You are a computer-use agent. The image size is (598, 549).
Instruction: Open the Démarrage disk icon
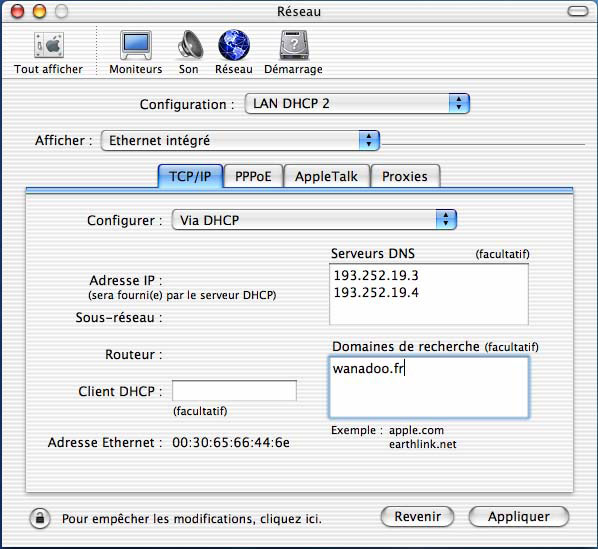pyautogui.click(x=294, y=45)
